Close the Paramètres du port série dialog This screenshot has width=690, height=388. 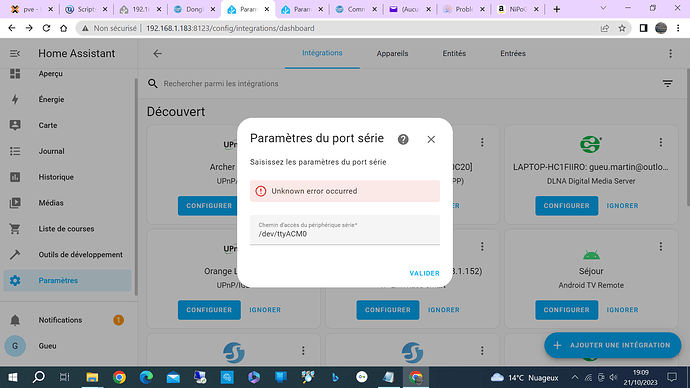(x=431, y=139)
